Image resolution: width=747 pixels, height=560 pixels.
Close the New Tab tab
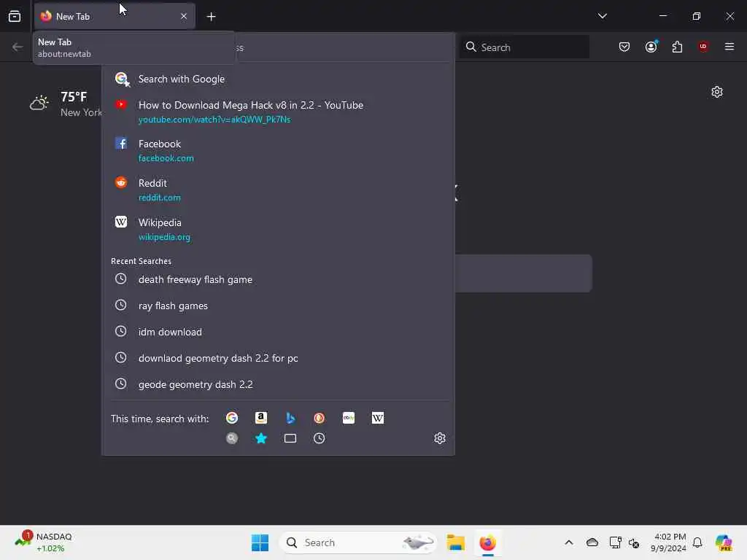pyautogui.click(x=184, y=16)
